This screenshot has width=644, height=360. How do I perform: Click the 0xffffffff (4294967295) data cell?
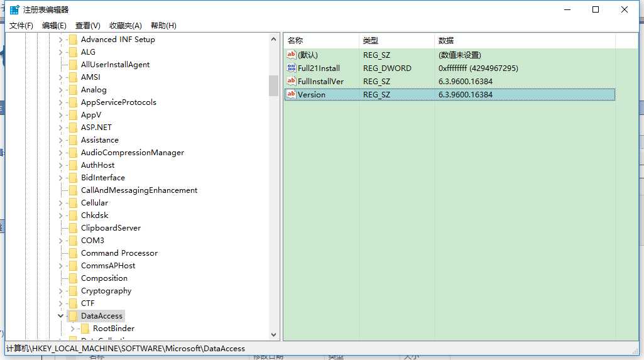pyautogui.click(x=478, y=68)
